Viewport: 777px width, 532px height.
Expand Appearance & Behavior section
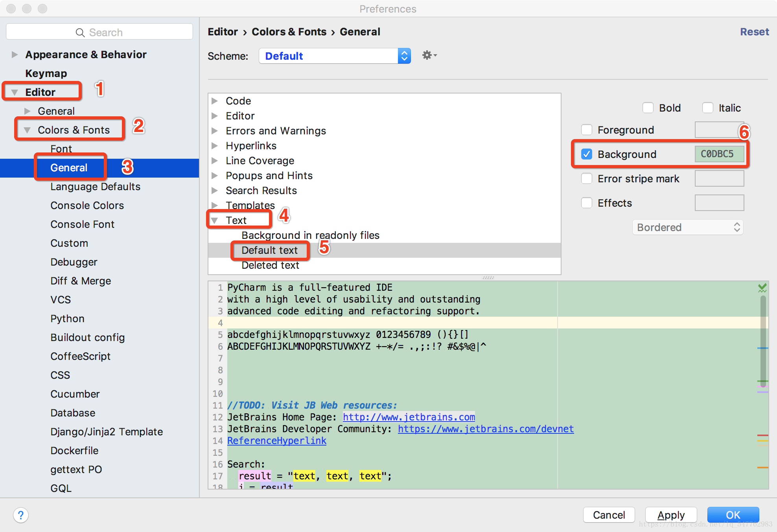pos(15,55)
